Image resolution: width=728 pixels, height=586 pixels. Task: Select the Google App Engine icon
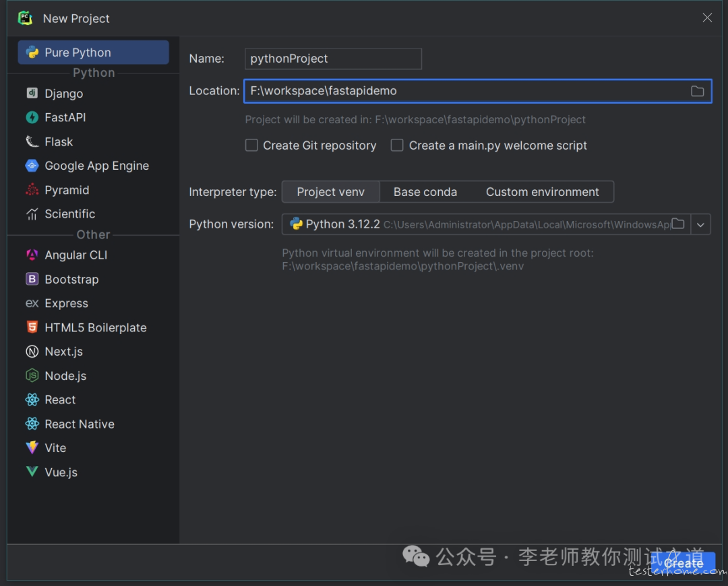click(x=32, y=166)
